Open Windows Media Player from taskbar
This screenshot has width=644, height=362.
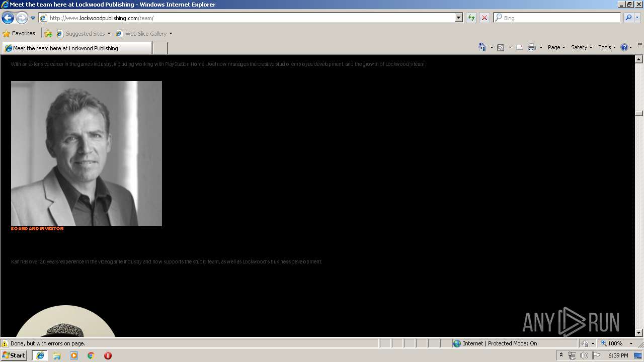74,355
